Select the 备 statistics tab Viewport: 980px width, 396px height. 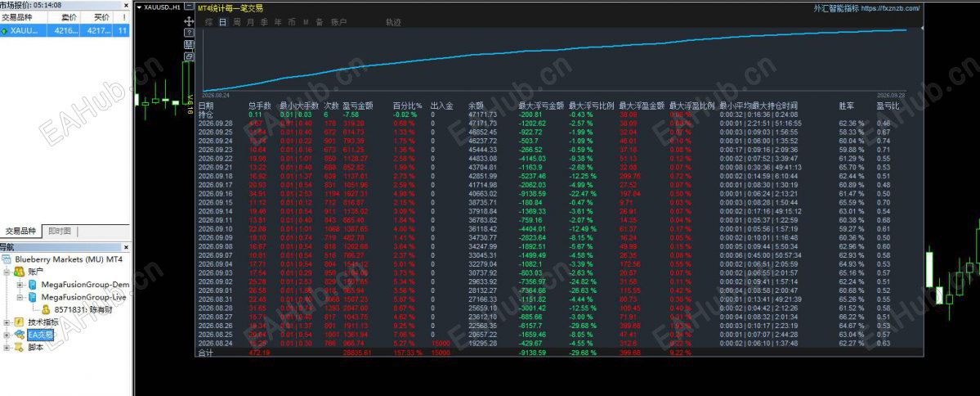(320, 23)
